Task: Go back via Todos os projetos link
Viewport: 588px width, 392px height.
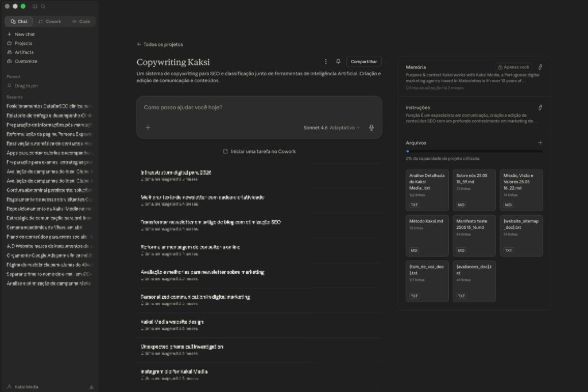Action: click(x=160, y=44)
